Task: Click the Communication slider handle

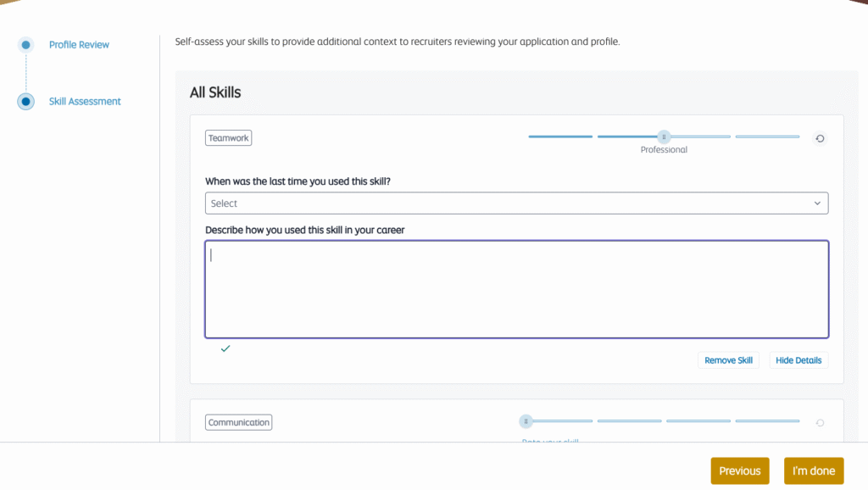Action: coord(526,420)
